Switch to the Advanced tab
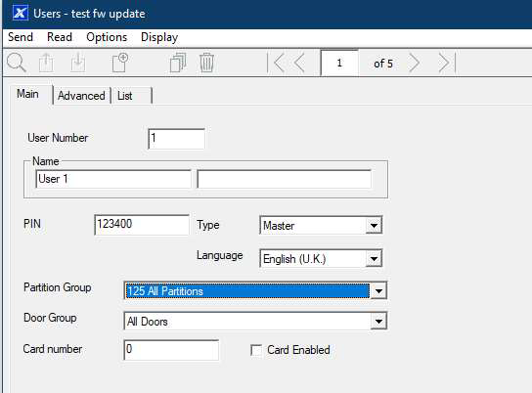 point(81,96)
